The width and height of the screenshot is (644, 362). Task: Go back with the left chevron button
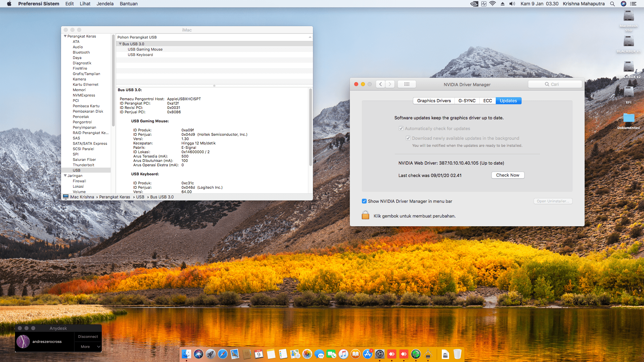[x=380, y=84]
